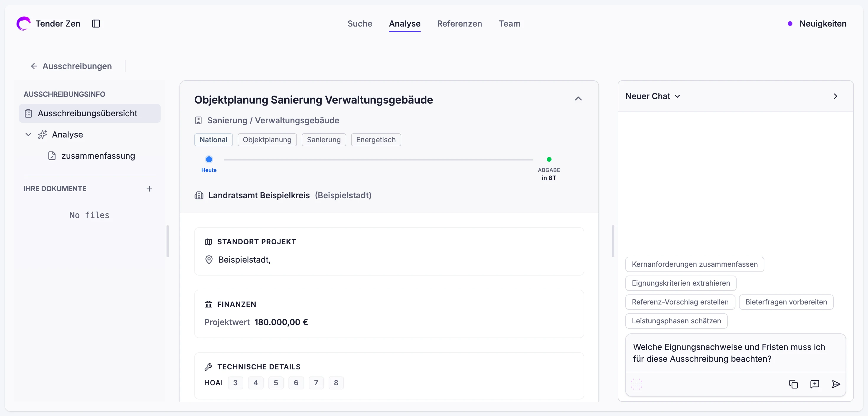Collapse the Analyse tree section

(28, 135)
